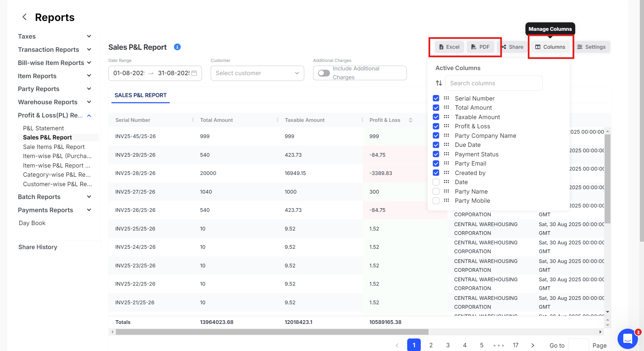644x351 pixels.
Task: Select P&L Statement in sidebar
Action: 43,128
